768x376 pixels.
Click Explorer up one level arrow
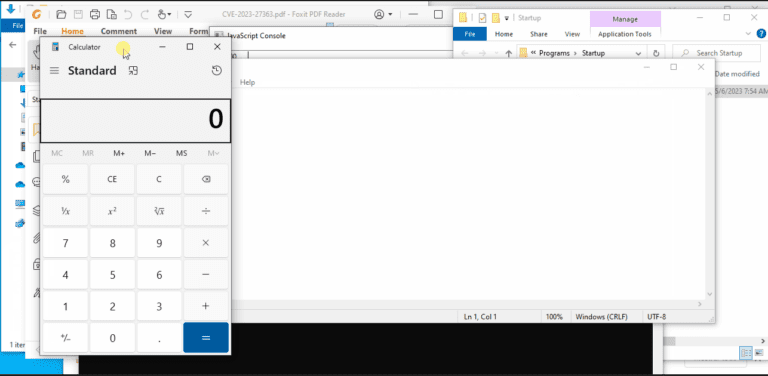[x=508, y=53]
